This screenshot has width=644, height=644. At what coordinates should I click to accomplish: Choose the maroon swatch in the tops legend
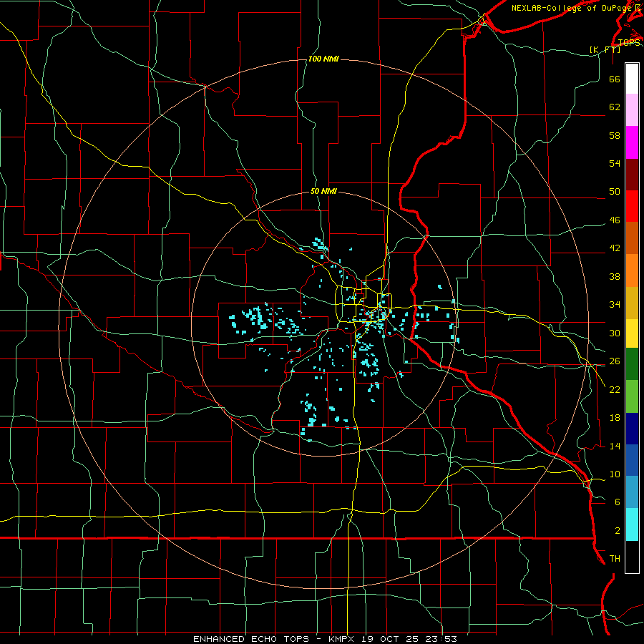pyautogui.click(x=632, y=175)
